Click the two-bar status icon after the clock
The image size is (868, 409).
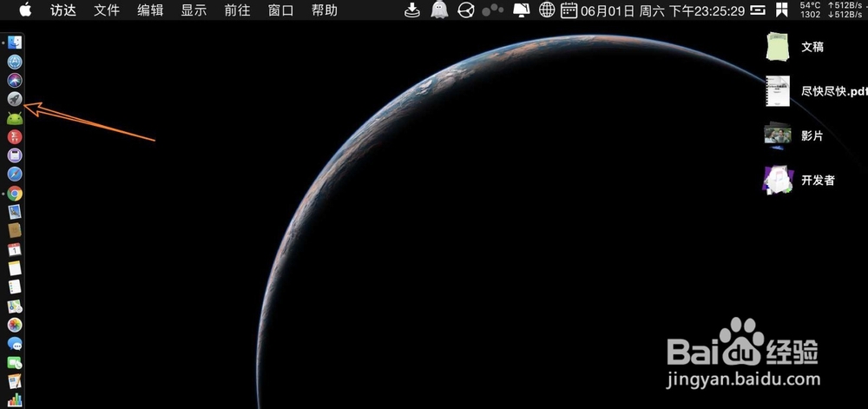(759, 10)
